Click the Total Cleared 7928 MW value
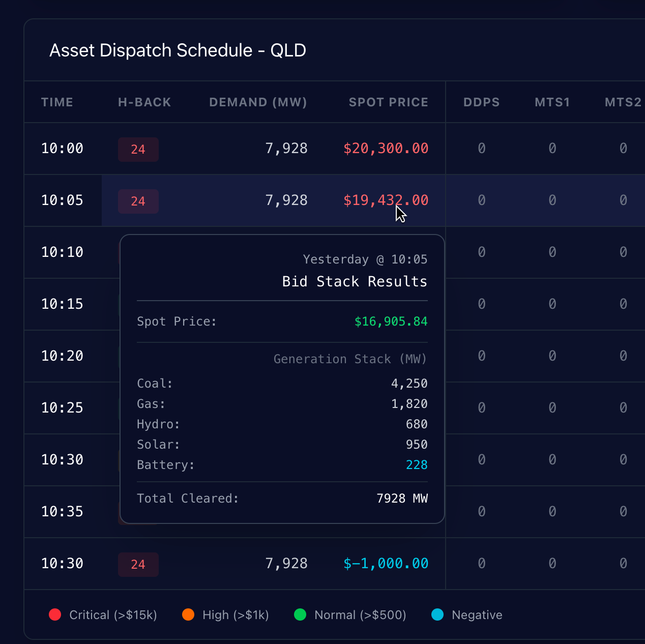 pos(402,499)
